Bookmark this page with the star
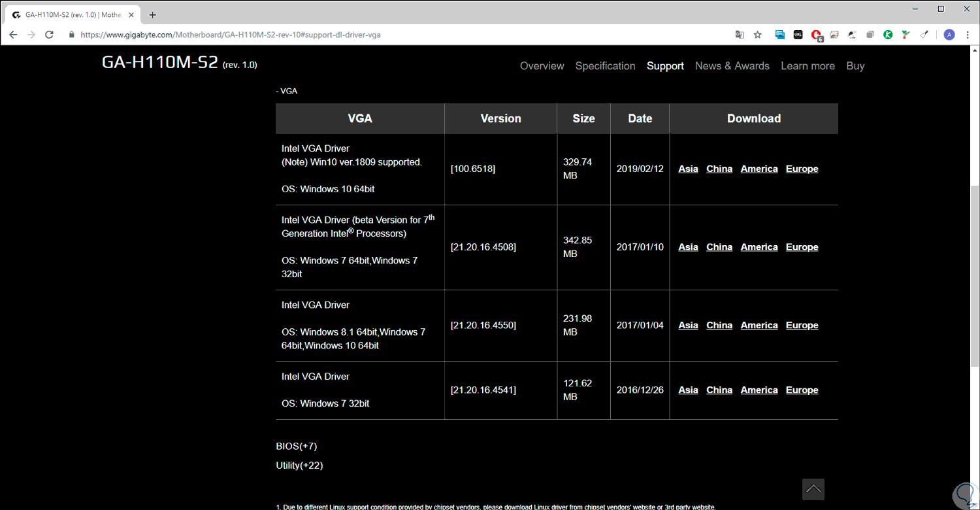The height and width of the screenshot is (510, 980). 758,35
